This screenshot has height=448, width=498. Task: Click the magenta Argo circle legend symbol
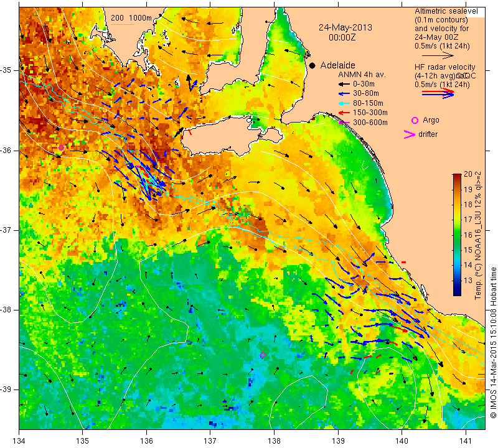coord(415,120)
